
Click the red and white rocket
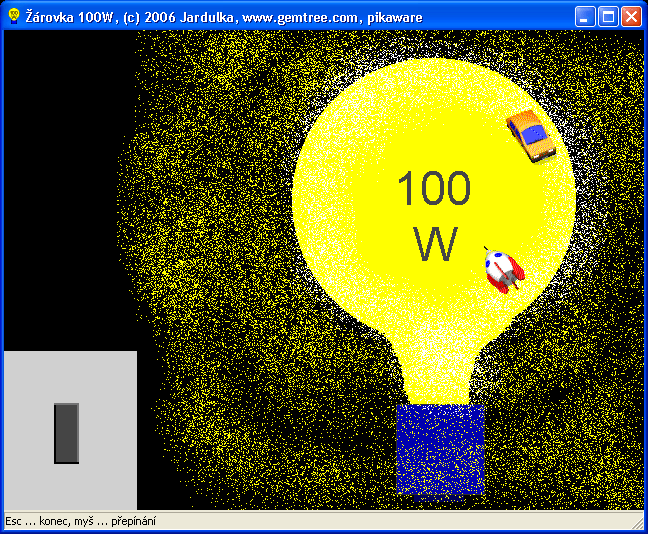501,270
